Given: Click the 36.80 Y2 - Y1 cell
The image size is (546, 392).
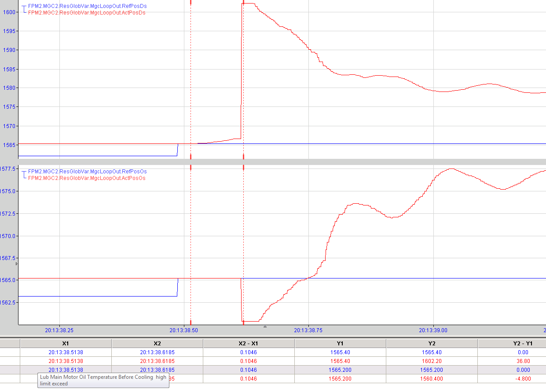Looking at the screenshot, I should pyautogui.click(x=523, y=361).
